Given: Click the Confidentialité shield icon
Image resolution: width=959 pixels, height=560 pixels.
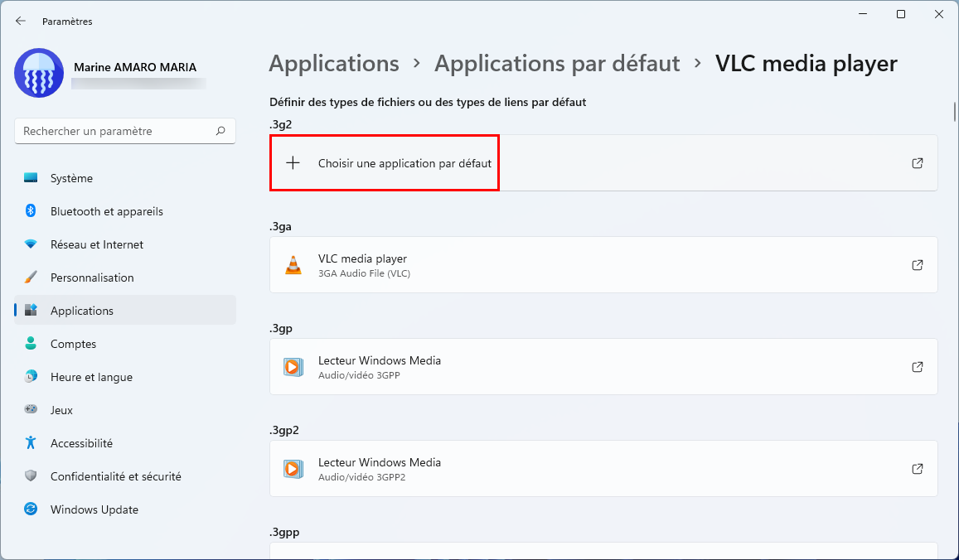Looking at the screenshot, I should [31, 476].
